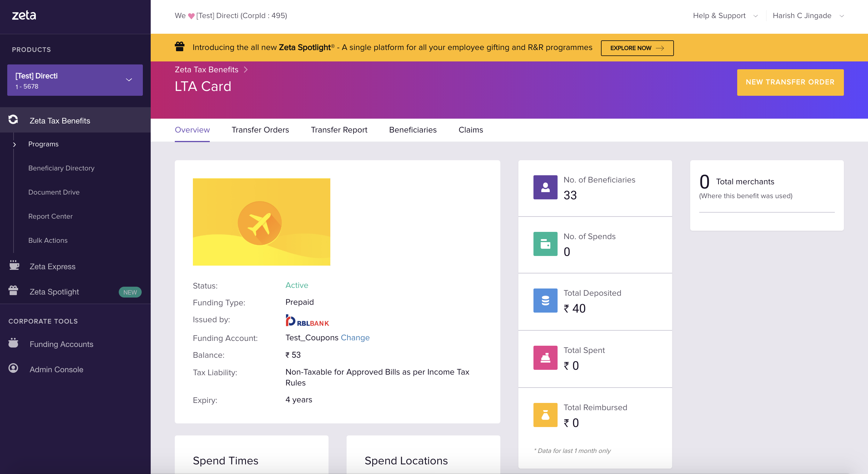Click the LTA card airplane thumbnail
The width and height of the screenshot is (868, 474).
point(262,222)
